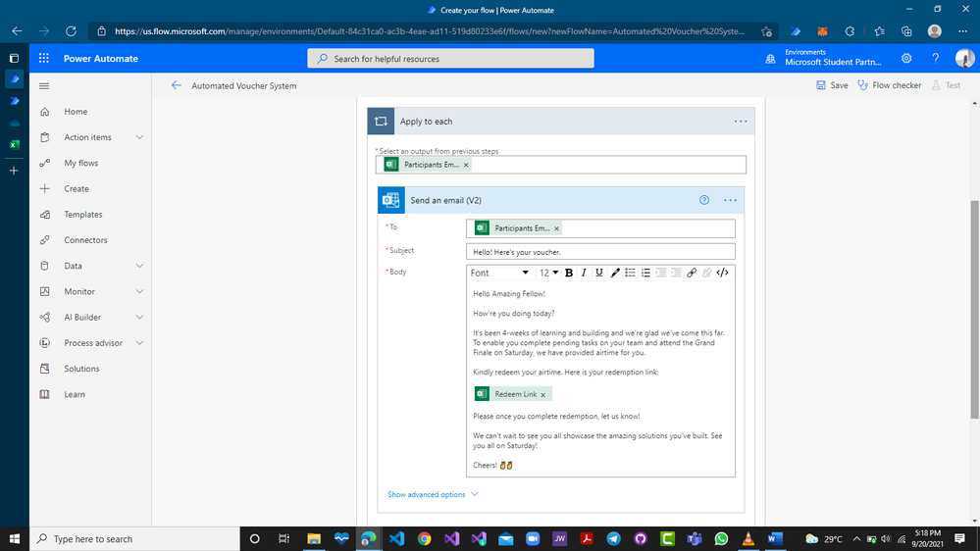Run the Flow checker
The height and width of the screenshot is (551, 980).
[x=890, y=85]
